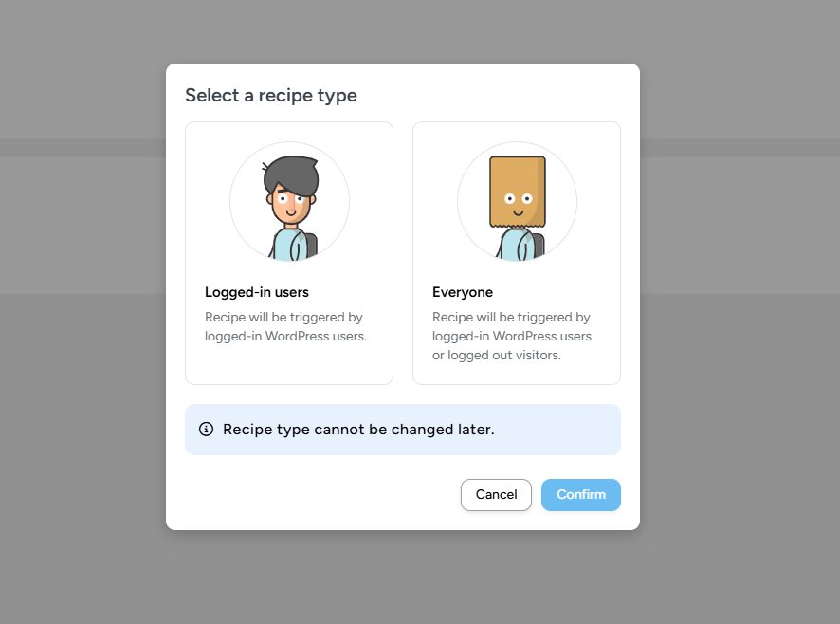Click the smile on the paper bag face
The height and width of the screenshot is (624, 840).
(518, 212)
